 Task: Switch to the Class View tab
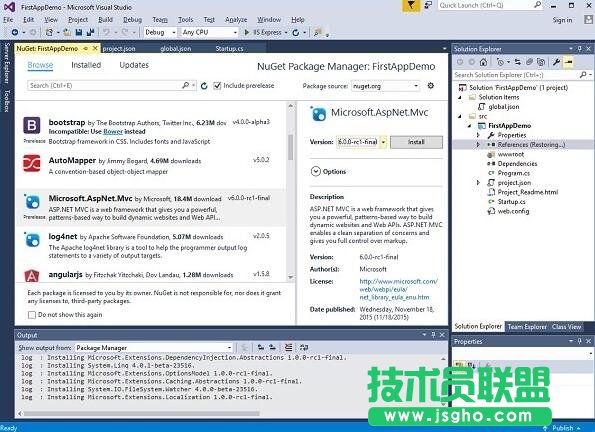(566, 326)
